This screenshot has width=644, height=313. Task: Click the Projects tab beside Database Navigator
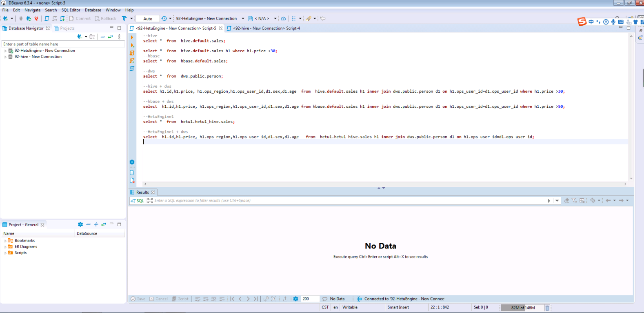click(x=67, y=28)
